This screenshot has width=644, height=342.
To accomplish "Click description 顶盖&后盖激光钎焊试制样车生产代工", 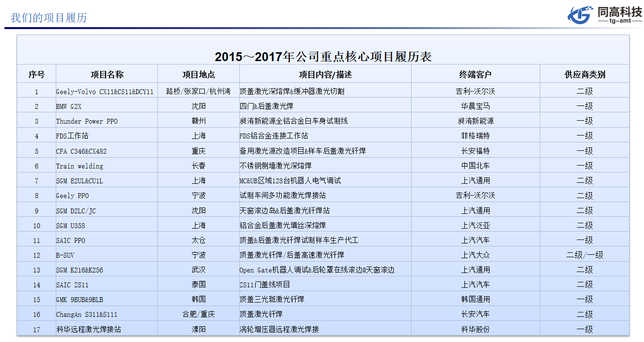I will [x=299, y=240].
